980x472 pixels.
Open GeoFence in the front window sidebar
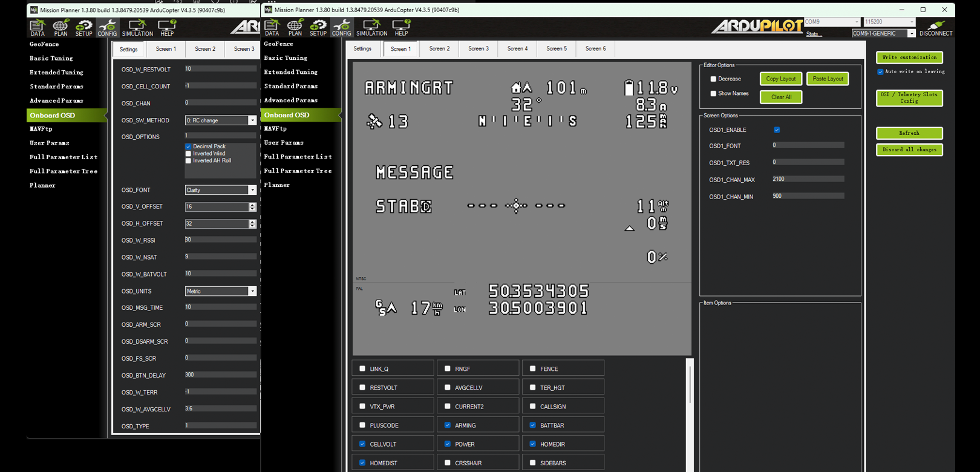278,44
